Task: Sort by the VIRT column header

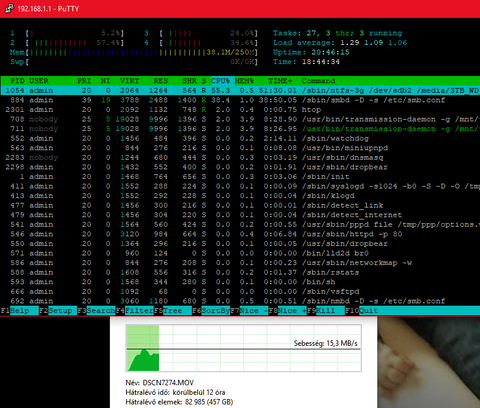Action: click(130, 81)
